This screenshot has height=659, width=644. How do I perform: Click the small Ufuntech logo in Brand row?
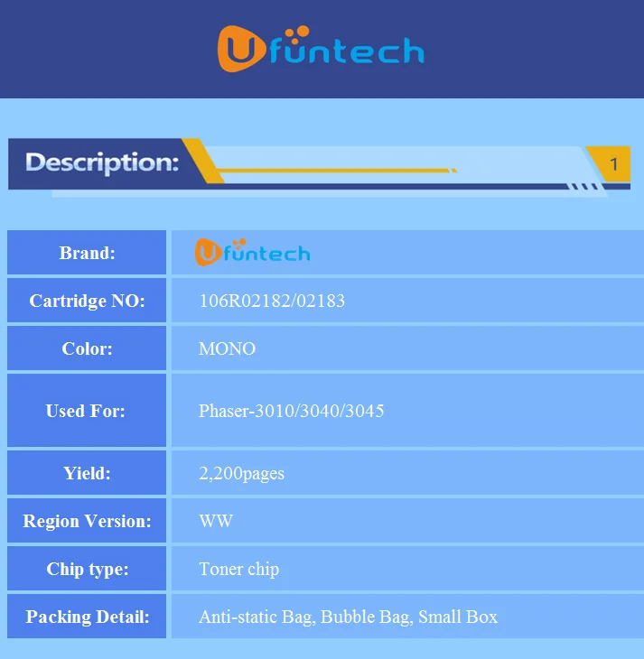252,252
